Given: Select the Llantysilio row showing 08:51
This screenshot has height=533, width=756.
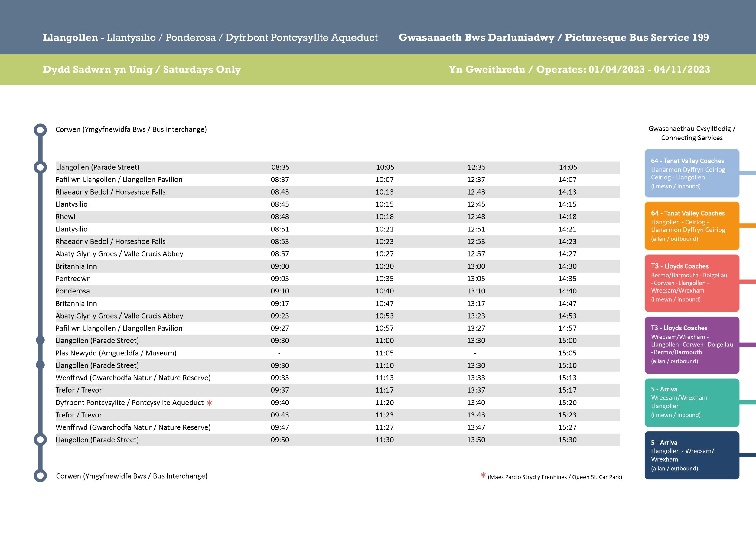Looking at the screenshot, I should click(x=337, y=229).
